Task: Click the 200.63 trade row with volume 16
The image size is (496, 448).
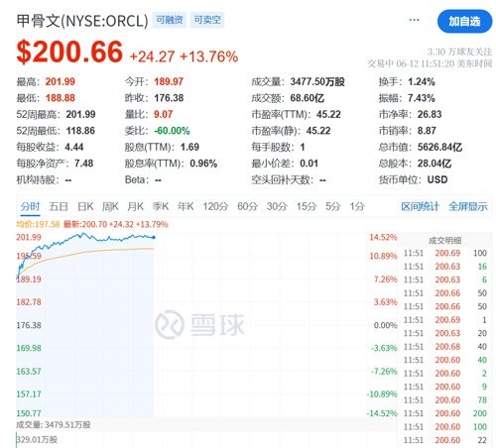Action: tap(445, 267)
